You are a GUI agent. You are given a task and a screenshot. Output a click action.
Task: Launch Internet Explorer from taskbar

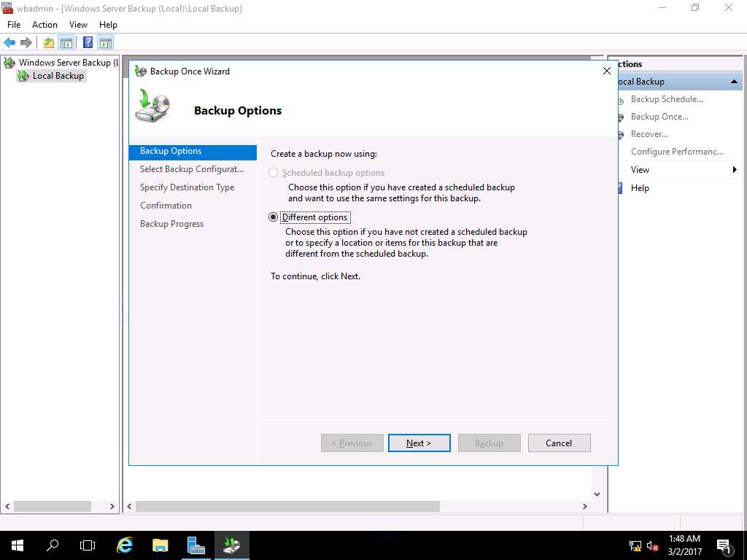(124, 545)
